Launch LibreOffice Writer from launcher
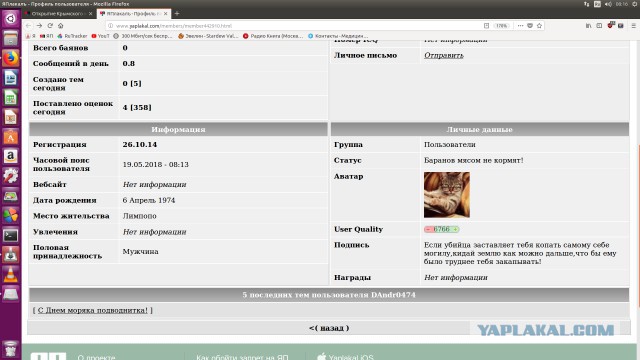Viewport: 640px width, 360px height. 11,78
